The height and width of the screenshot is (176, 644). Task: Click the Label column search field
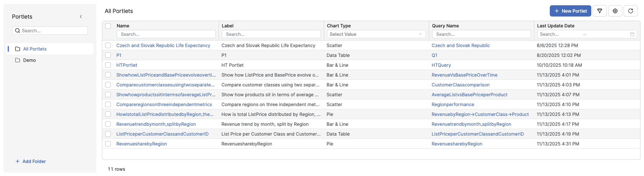click(x=271, y=34)
